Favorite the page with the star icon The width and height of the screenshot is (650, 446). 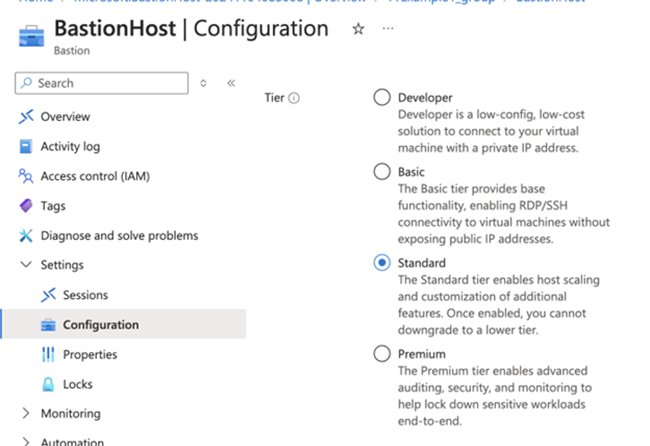coord(358,29)
